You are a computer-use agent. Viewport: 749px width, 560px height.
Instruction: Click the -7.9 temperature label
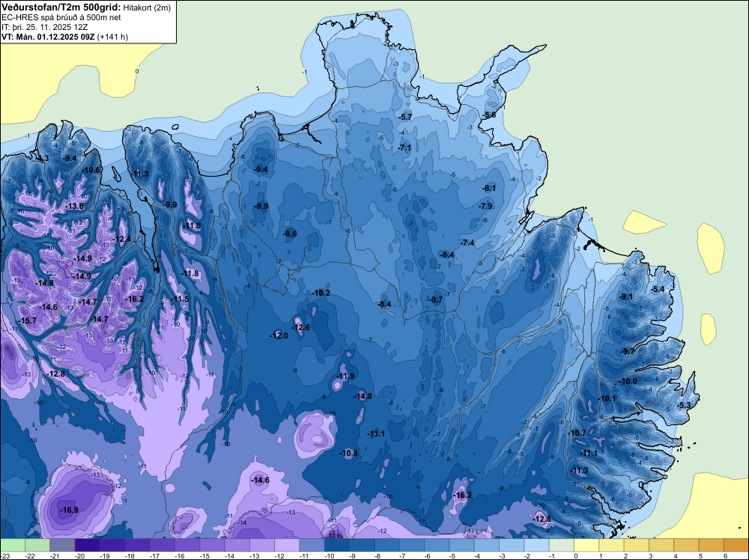pos(485,206)
